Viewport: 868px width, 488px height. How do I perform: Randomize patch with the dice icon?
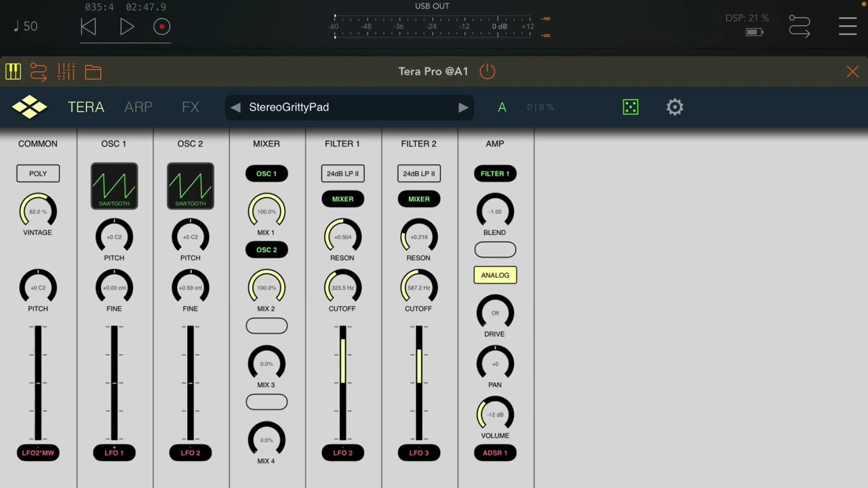coord(631,107)
